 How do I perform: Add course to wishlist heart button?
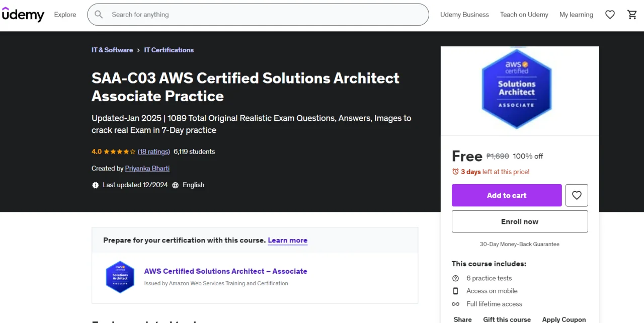click(x=577, y=195)
